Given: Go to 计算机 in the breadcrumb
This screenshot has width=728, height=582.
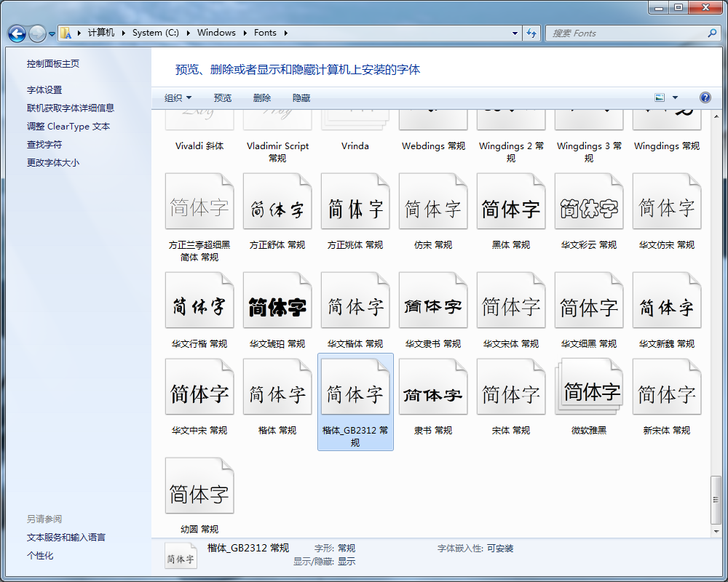Looking at the screenshot, I should click(100, 33).
